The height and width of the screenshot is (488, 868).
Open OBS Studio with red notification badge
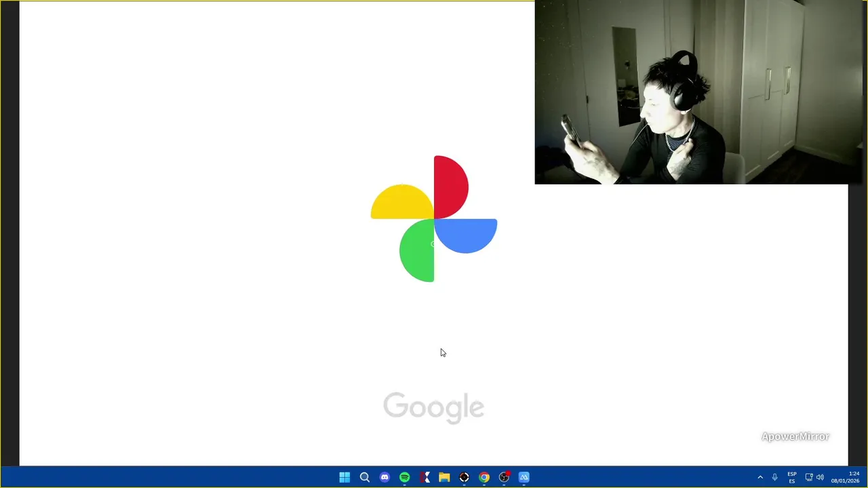pos(505,477)
